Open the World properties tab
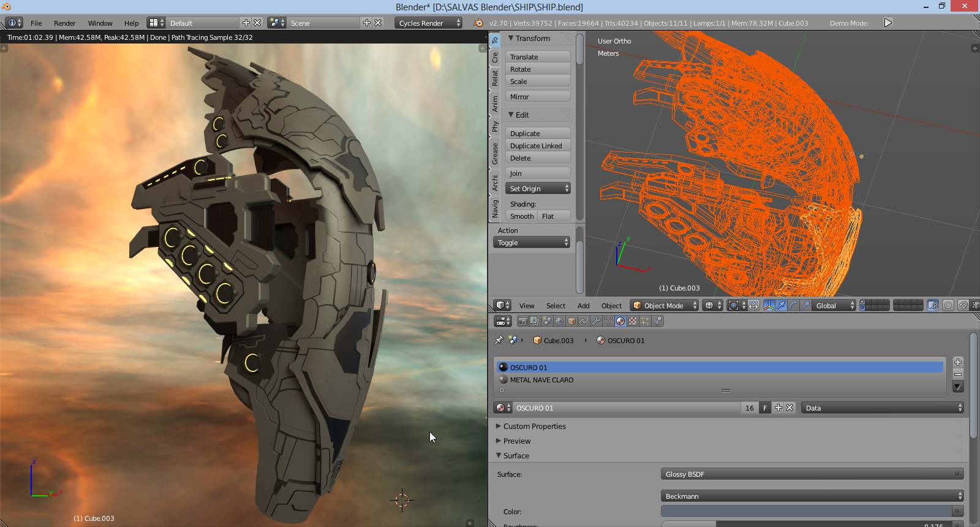980x527 pixels. click(559, 321)
